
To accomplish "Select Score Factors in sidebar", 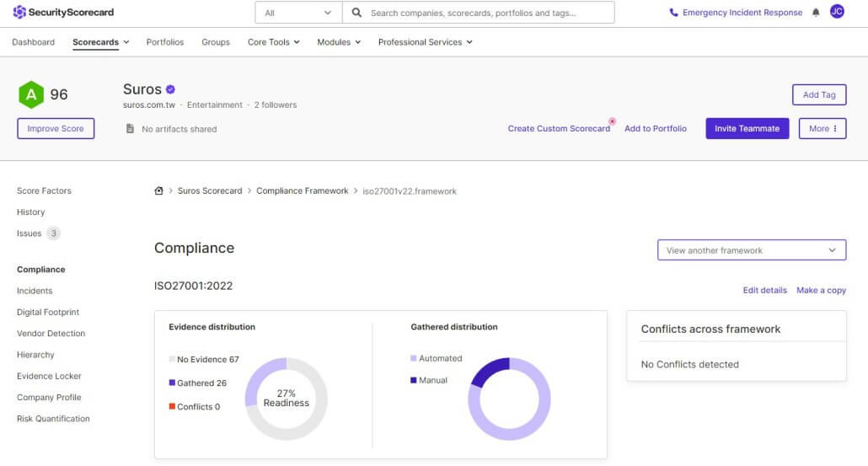I will [x=44, y=190].
